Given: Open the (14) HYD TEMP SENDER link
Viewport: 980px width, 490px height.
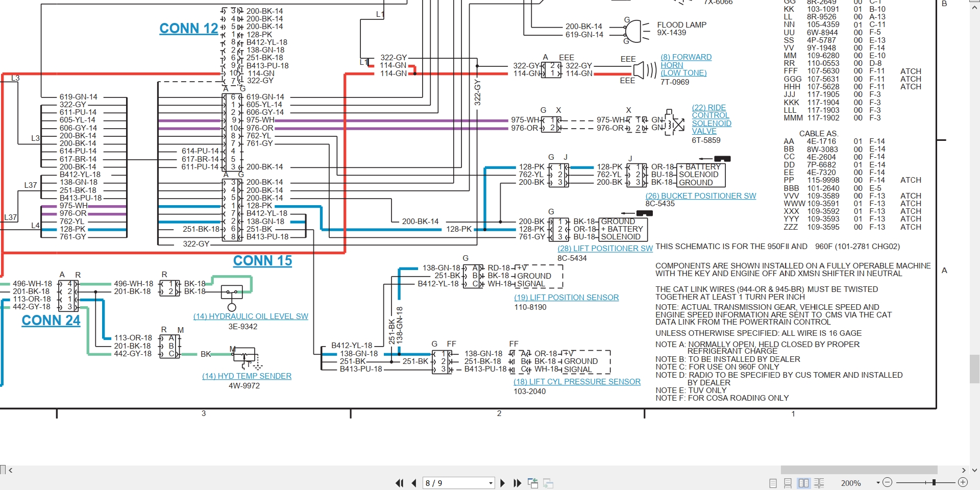Looking at the screenshot, I should (247, 376).
